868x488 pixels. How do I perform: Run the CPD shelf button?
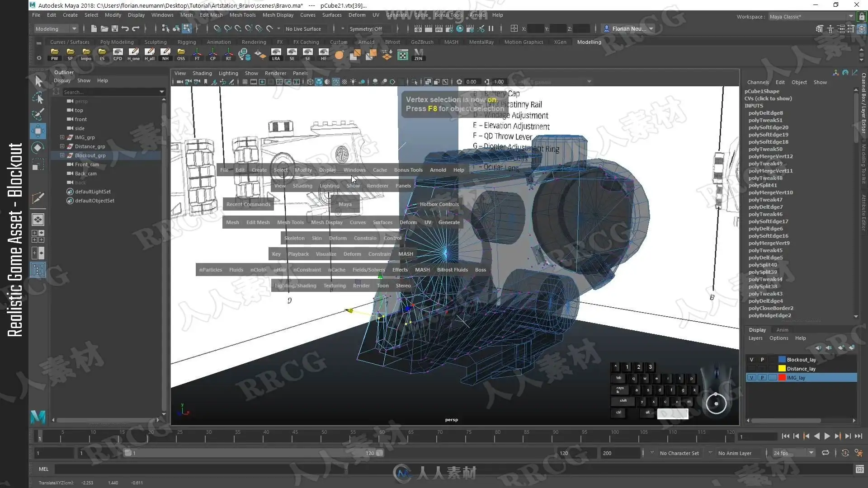118,55
